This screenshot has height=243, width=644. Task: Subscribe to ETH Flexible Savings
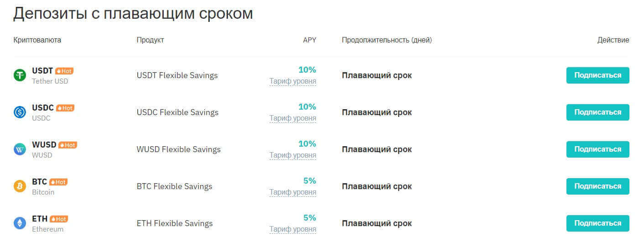tap(597, 223)
